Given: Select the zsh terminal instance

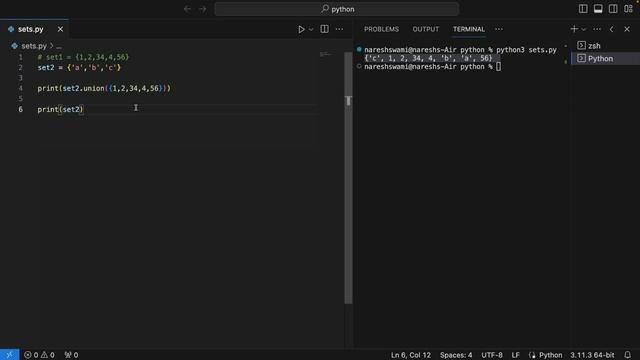Looking at the screenshot, I should coord(606,46).
